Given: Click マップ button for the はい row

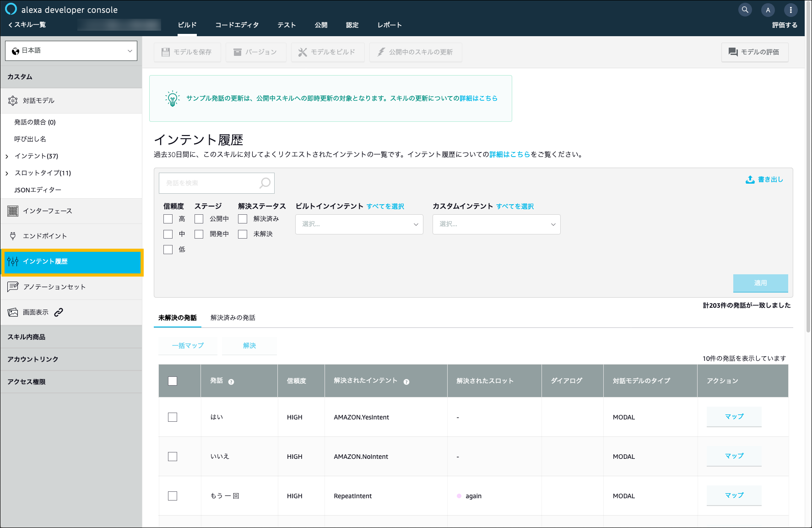Looking at the screenshot, I should [x=734, y=417].
